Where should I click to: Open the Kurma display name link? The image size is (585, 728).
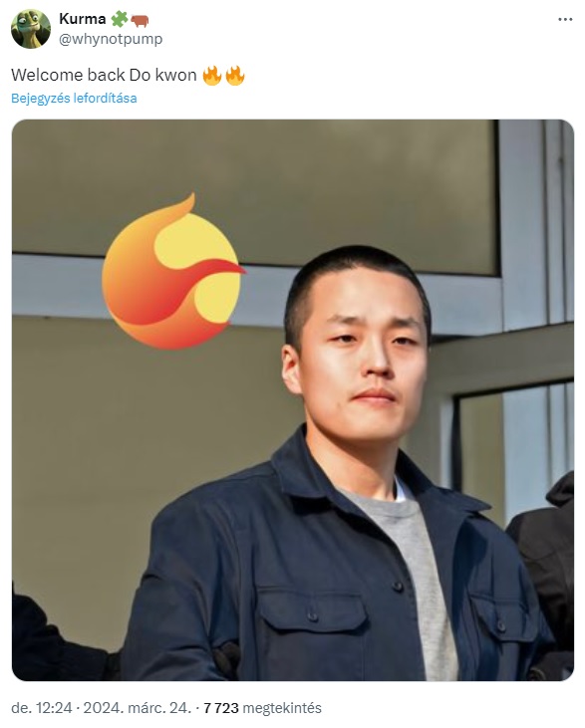(x=83, y=19)
